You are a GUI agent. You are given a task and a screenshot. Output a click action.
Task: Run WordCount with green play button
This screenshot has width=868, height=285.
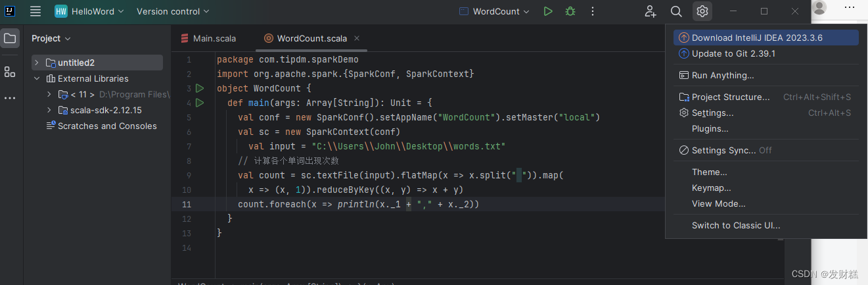tap(548, 11)
